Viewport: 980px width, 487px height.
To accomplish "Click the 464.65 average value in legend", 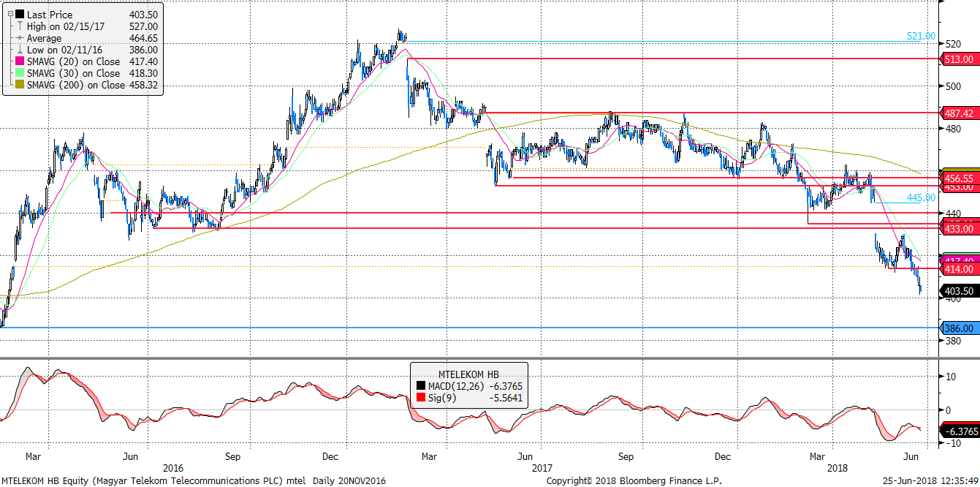I will 144,38.
